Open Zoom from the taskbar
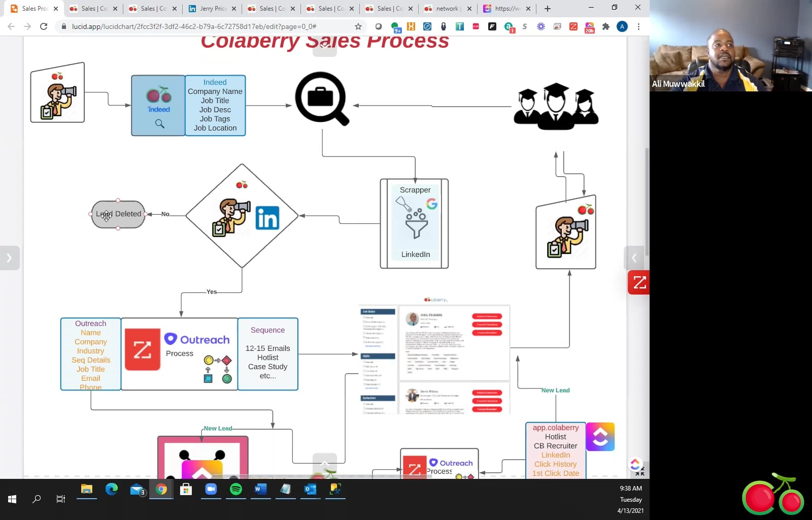This screenshot has height=520, width=812. point(211,490)
